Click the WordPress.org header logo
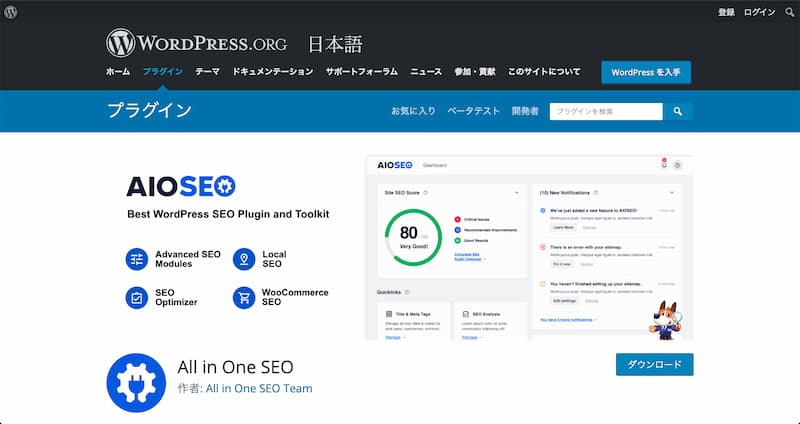This screenshot has height=424, width=800. [x=196, y=43]
